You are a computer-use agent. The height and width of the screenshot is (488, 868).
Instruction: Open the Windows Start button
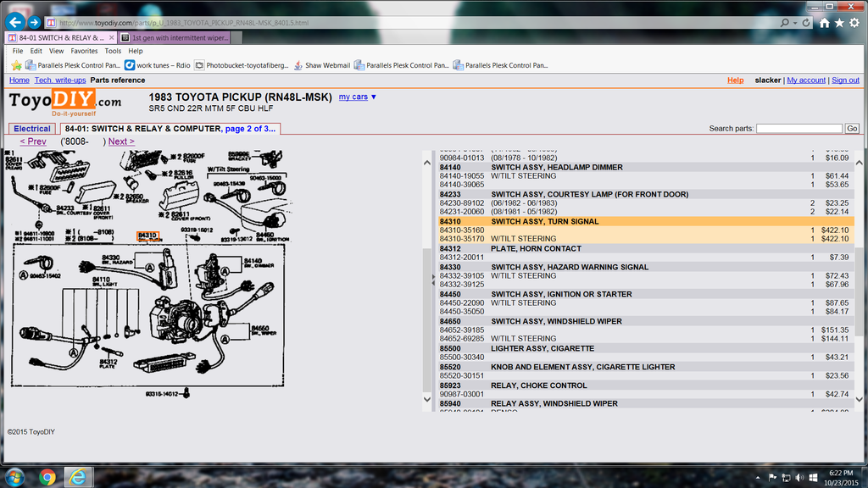tap(15, 477)
